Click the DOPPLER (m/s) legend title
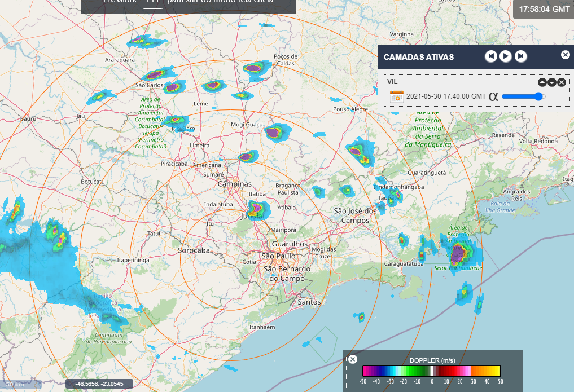This screenshot has height=392, width=574. coord(432,360)
